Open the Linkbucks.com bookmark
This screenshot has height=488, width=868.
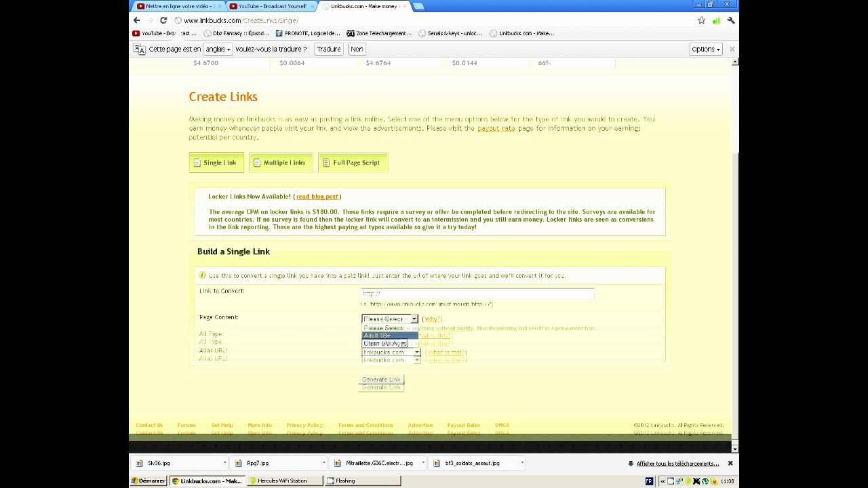(x=521, y=33)
